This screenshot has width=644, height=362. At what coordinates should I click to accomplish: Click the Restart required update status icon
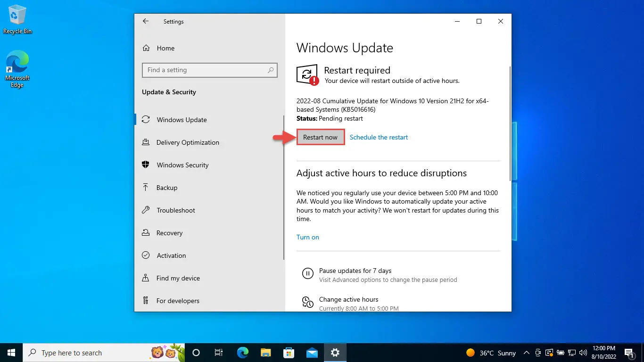pyautogui.click(x=307, y=75)
